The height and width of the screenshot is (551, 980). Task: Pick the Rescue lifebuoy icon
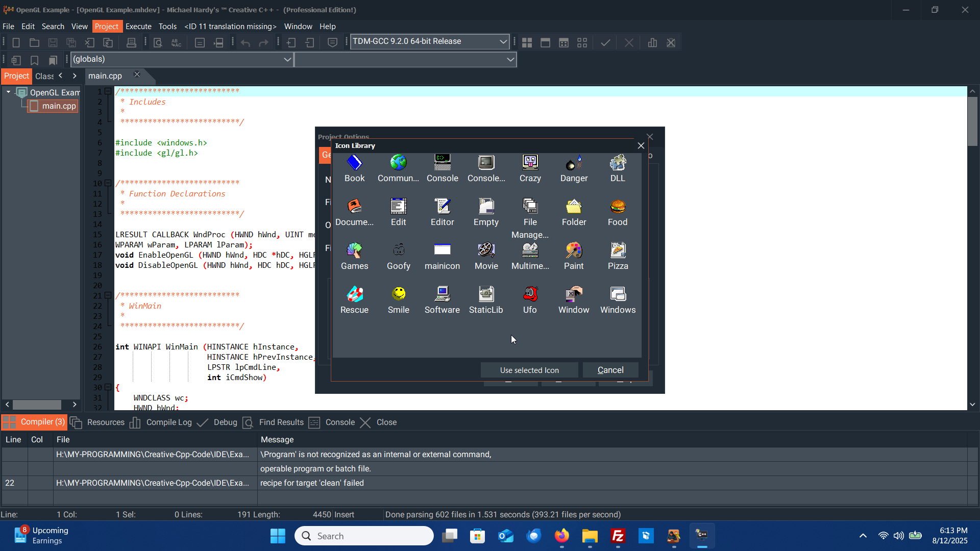tap(354, 295)
